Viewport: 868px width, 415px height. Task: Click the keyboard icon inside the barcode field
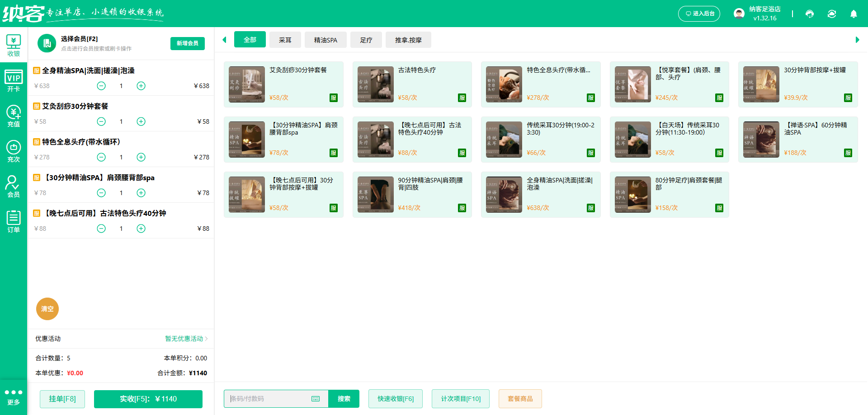click(315, 399)
